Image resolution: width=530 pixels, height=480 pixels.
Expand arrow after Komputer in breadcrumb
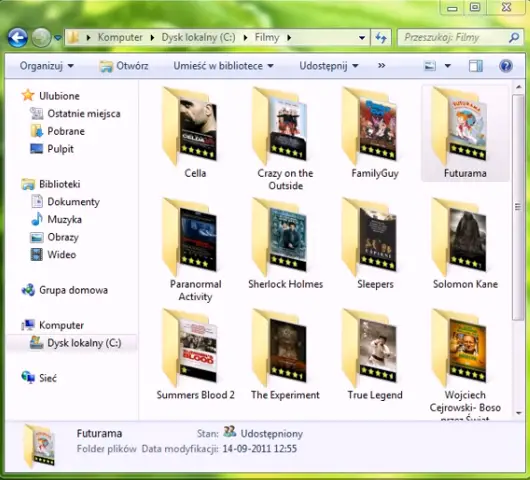(x=152, y=38)
